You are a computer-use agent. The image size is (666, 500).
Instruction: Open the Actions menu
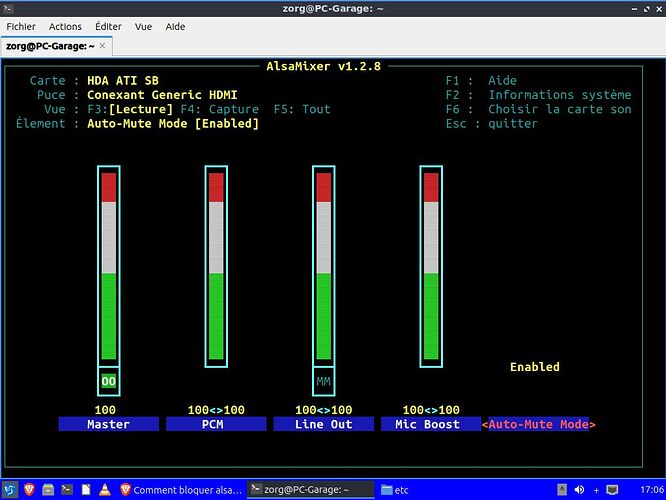65,26
